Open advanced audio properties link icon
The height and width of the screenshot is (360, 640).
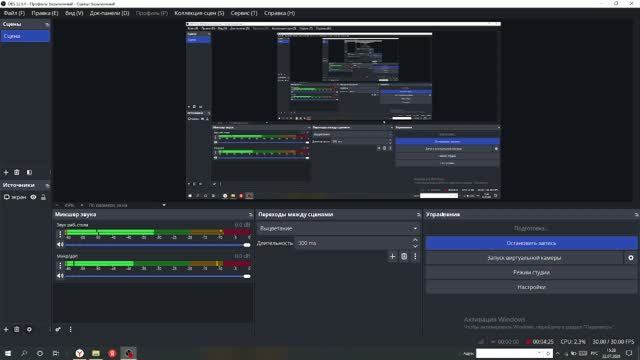58,329
